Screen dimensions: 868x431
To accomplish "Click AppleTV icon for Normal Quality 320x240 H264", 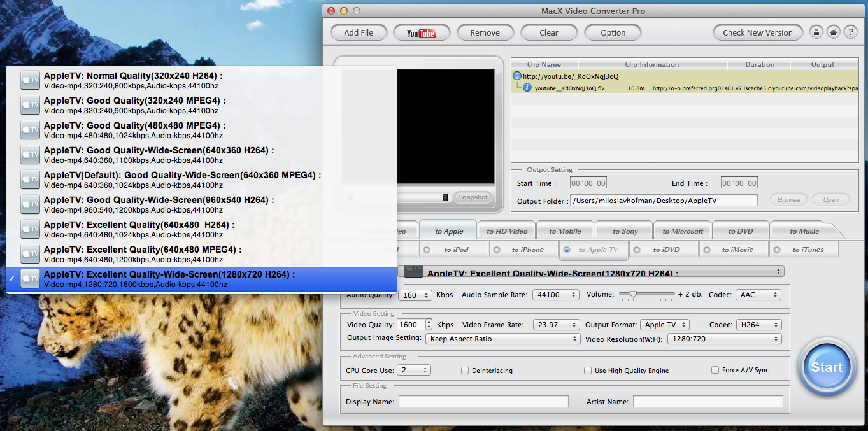I will click(x=30, y=80).
